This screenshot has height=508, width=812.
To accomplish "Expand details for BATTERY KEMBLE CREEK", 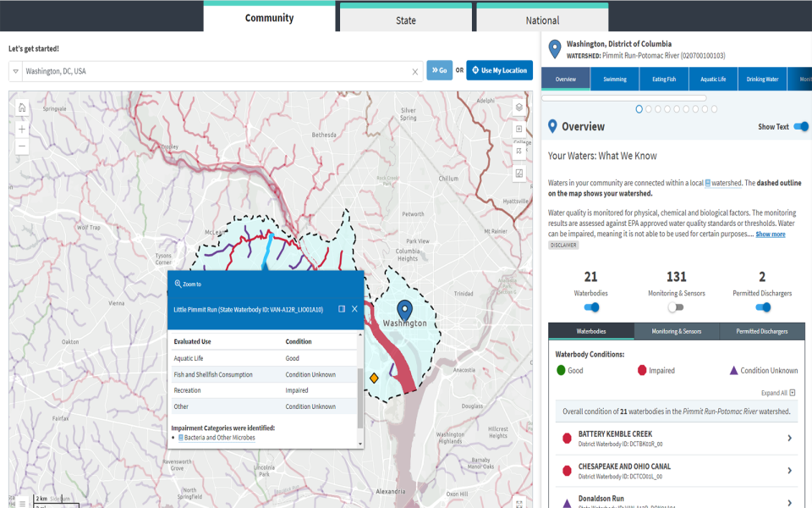I will [x=788, y=438].
